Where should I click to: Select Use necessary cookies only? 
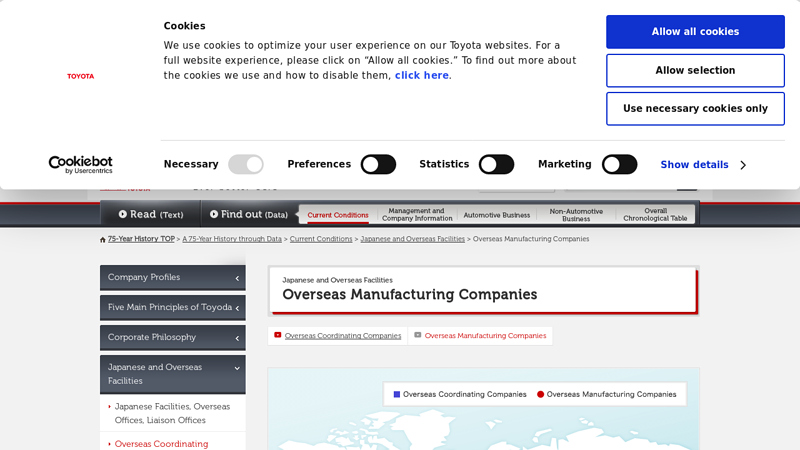(x=695, y=109)
